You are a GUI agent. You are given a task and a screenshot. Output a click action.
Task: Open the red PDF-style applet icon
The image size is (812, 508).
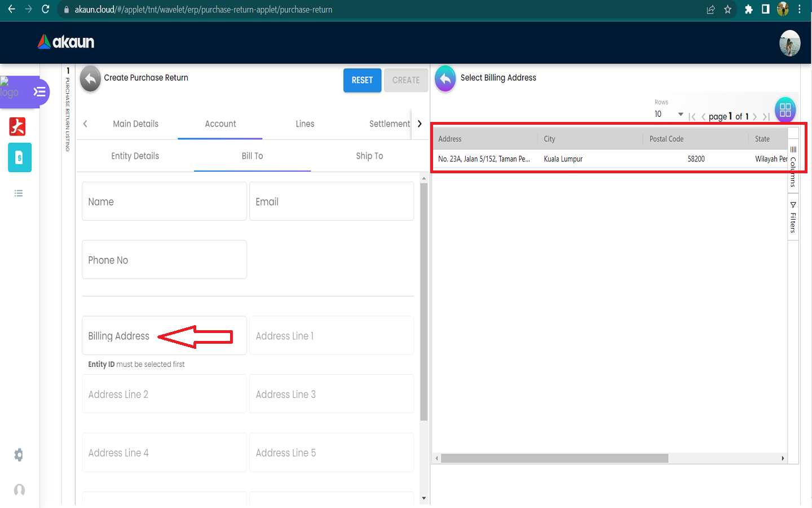pos(17,126)
